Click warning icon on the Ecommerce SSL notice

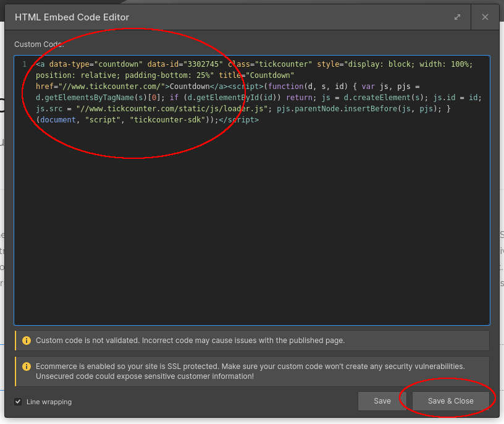[26, 367]
